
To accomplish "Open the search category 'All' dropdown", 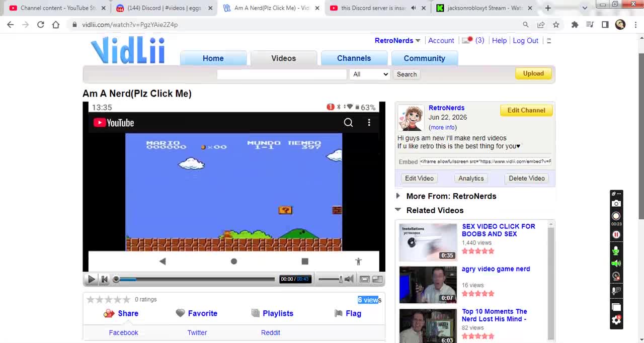I will point(370,74).
